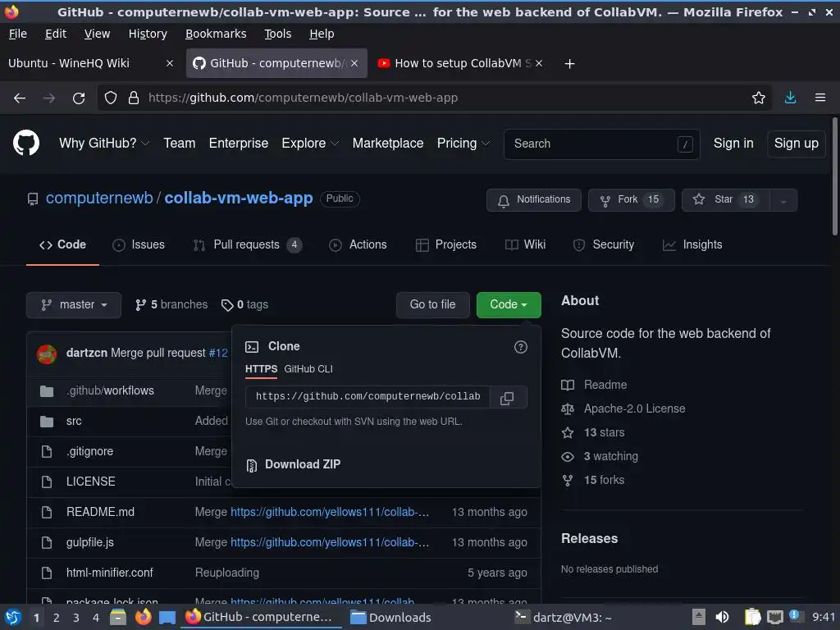Expand the Pricing dropdown
Viewport: 840px width, 630px height.
coord(463,143)
